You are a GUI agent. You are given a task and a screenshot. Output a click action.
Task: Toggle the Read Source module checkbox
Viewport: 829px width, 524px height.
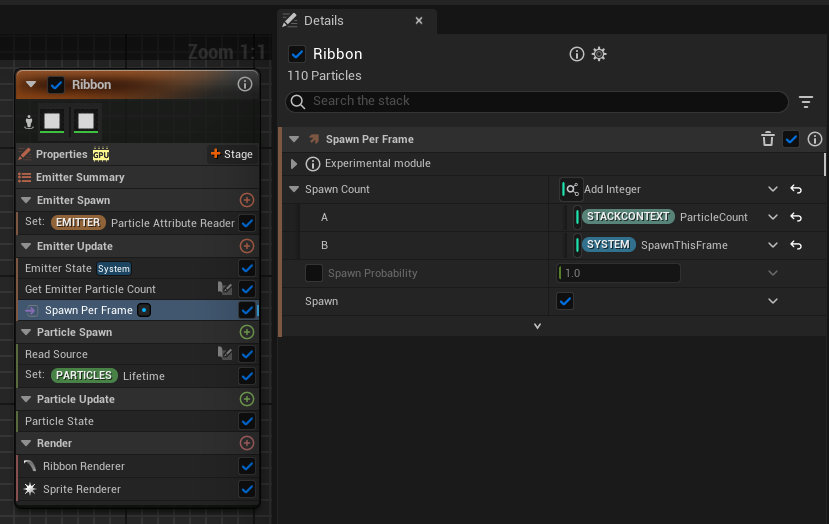click(x=247, y=354)
